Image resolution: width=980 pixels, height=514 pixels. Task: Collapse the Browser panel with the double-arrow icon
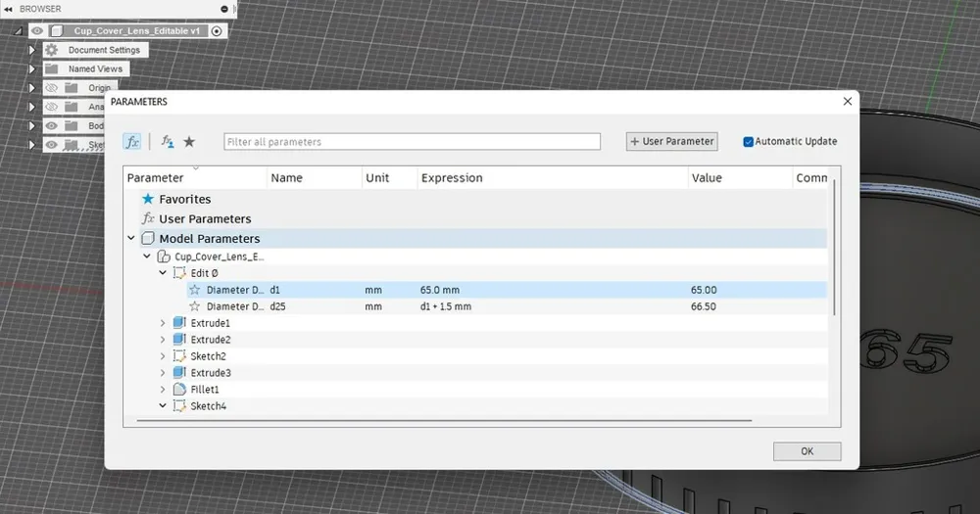8,10
